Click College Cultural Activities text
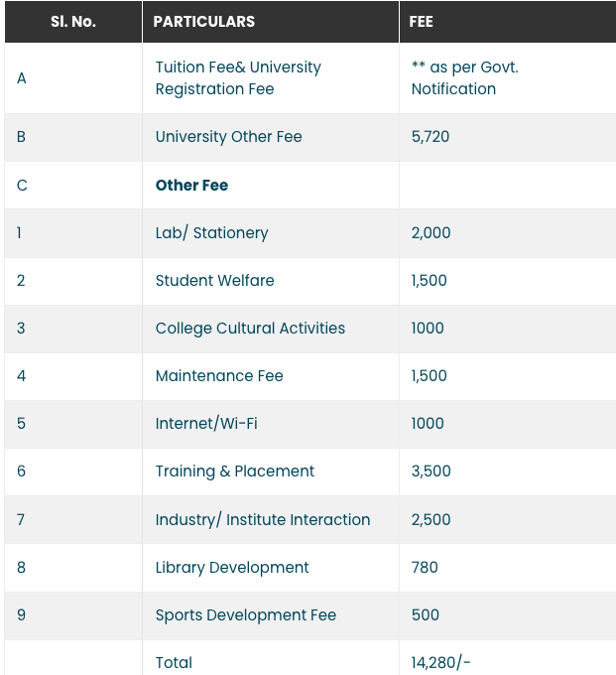616x675 pixels. (x=250, y=329)
